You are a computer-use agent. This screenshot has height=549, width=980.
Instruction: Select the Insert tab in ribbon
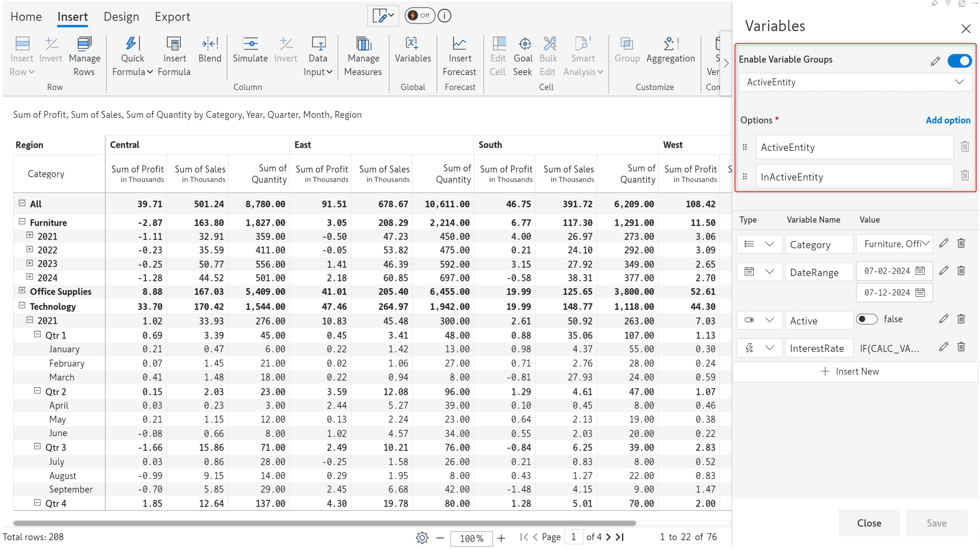(73, 17)
